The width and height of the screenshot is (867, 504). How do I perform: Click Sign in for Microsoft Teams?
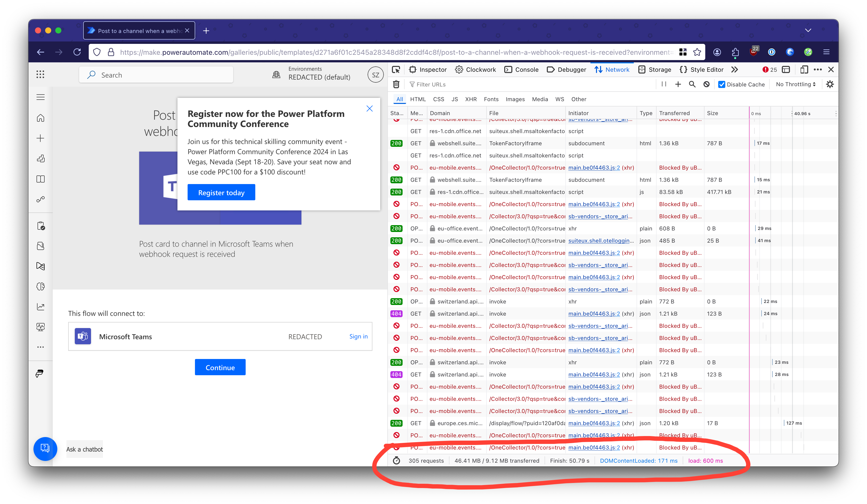[358, 336]
